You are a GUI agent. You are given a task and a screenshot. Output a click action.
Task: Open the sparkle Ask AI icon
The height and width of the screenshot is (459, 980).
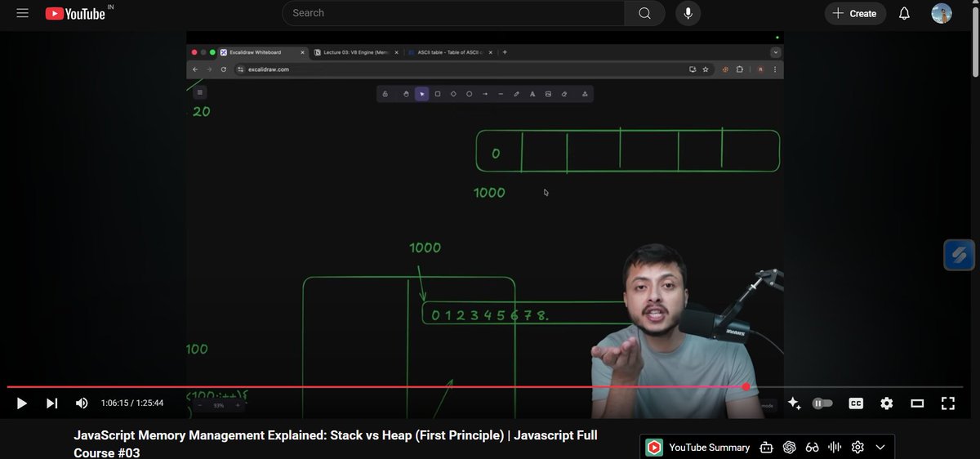point(794,403)
